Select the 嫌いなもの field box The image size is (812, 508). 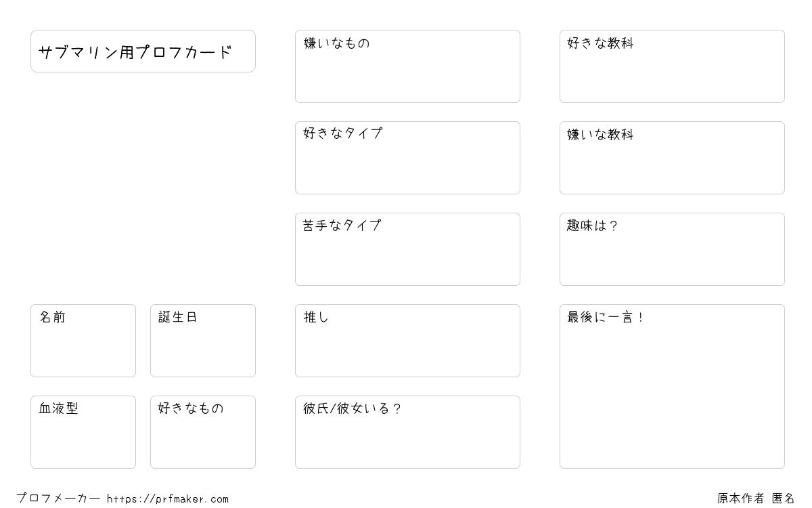coord(407,66)
